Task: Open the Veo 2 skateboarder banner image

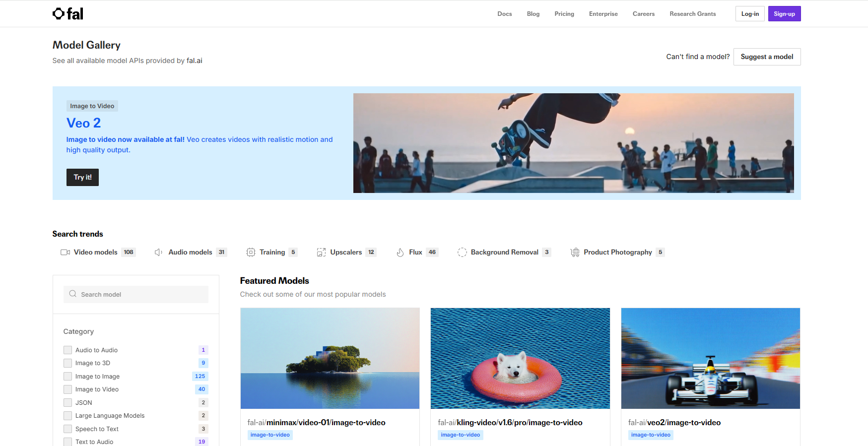Action: (x=573, y=143)
